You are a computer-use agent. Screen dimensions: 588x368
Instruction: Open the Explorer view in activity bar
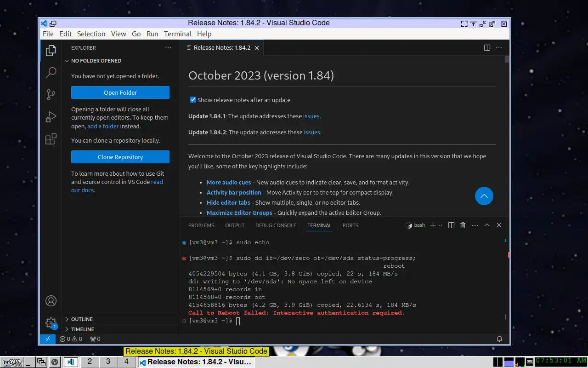[x=51, y=51]
